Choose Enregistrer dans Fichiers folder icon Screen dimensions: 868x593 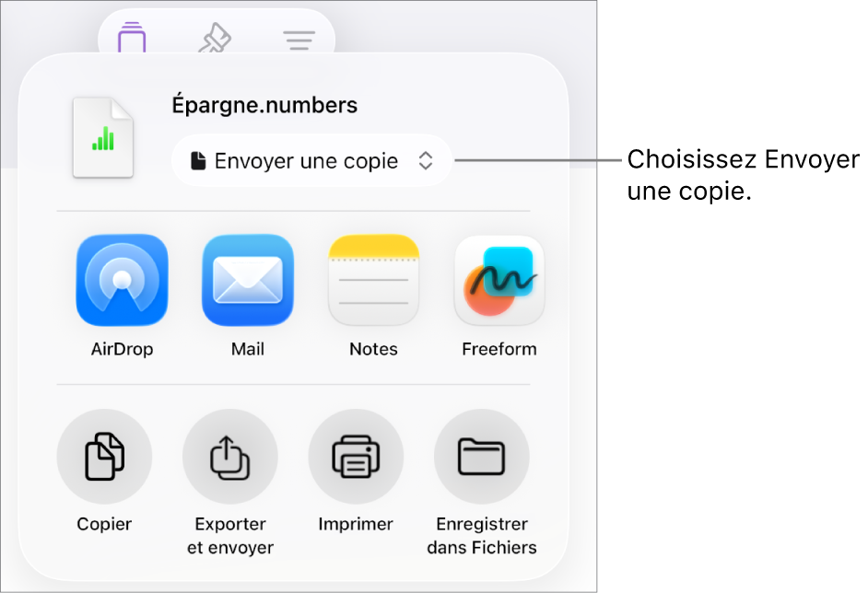[x=482, y=457]
